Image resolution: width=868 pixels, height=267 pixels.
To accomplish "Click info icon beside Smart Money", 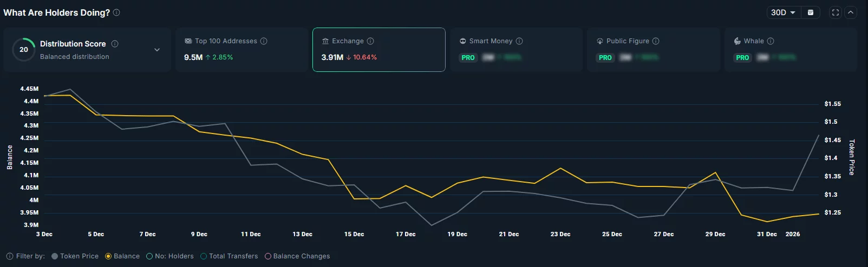I will [x=519, y=41].
